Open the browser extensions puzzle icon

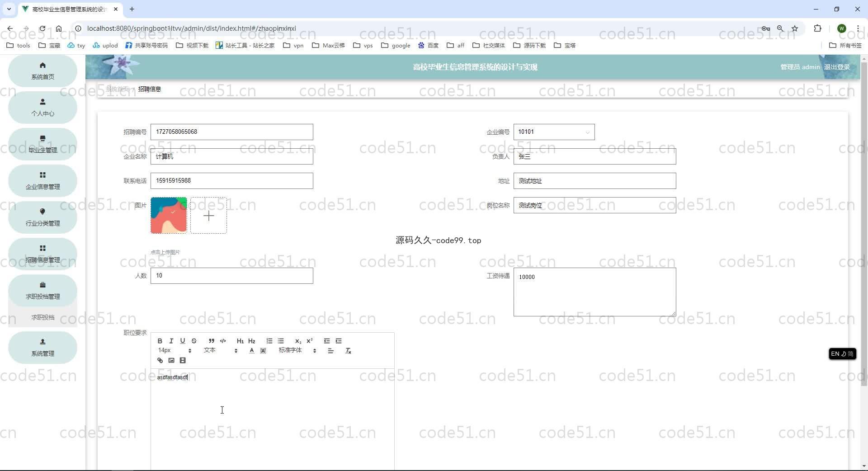pyautogui.click(x=817, y=28)
